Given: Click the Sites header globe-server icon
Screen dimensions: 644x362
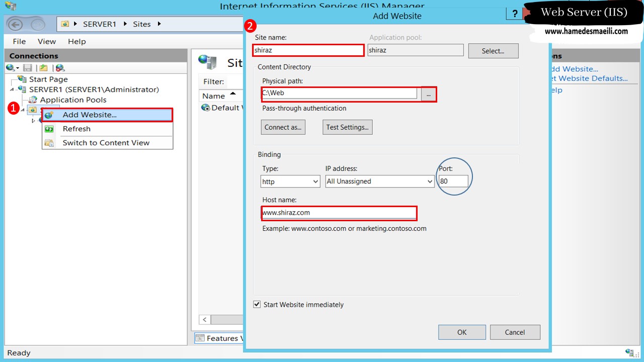Looking at the screenshot, I should [x=207, y=62].
